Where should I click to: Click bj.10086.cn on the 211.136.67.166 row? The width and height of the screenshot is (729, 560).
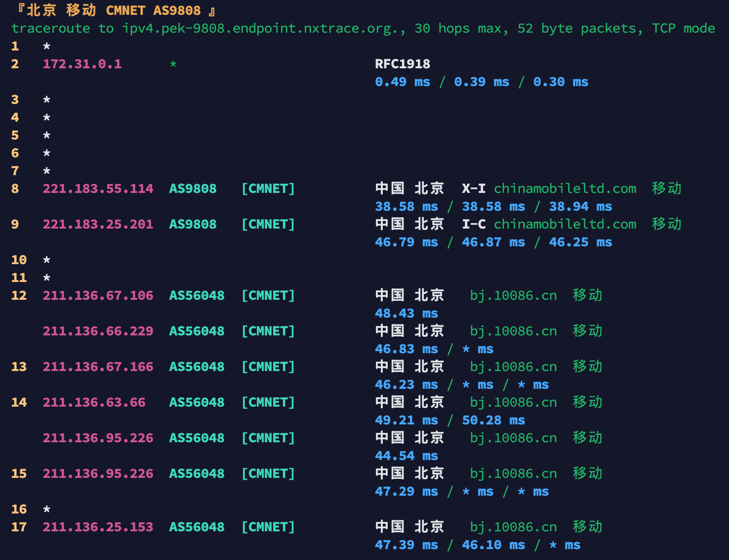(x=513, y=367)
